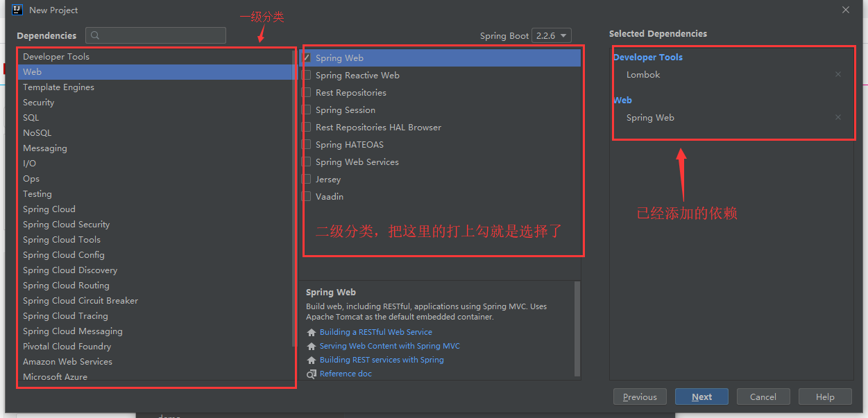This screenshot has width=868, height=418.
Task: Select the SQL category
Action: pos(155,118)
